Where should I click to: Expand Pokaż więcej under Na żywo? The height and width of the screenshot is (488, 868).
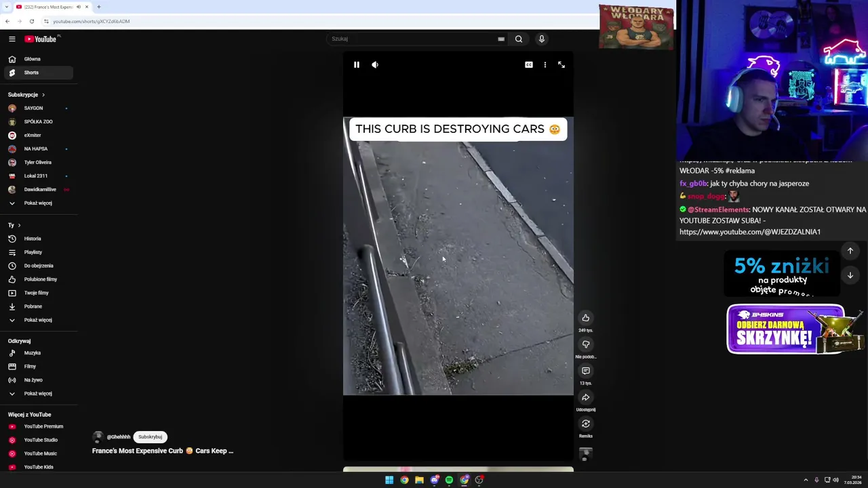click(x=38, y=394)
